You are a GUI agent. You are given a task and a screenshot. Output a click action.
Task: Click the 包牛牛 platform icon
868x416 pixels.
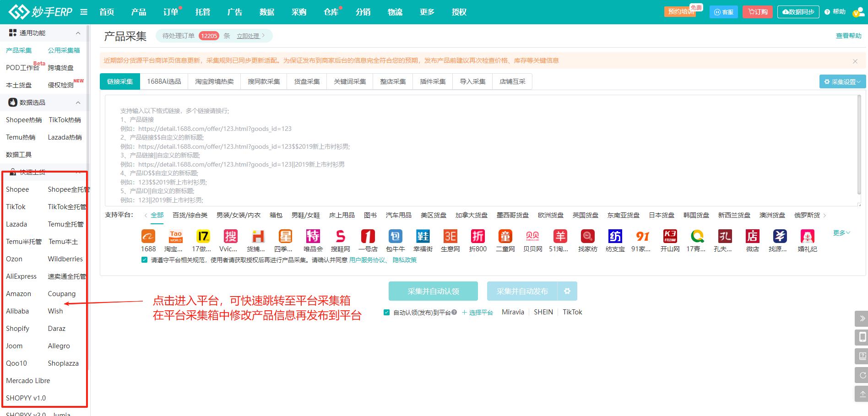coord(396,236)
